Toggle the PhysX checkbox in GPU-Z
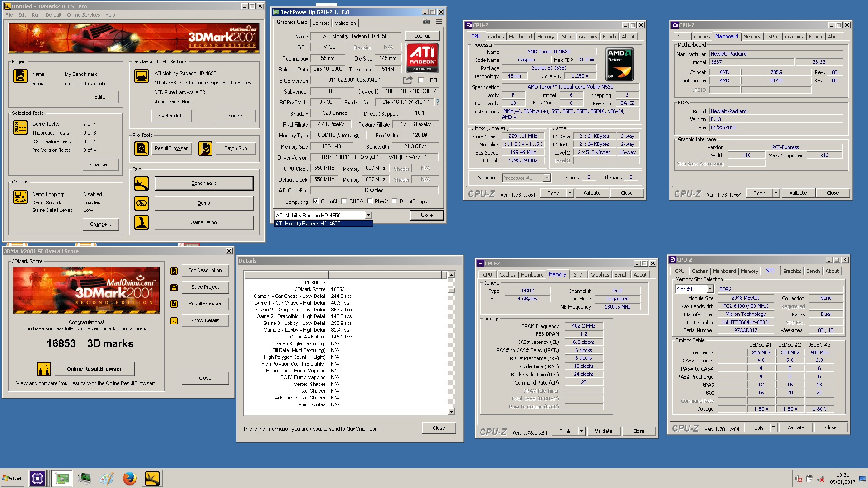The width and height of the screenshot is (868, 488). point(369,202)
